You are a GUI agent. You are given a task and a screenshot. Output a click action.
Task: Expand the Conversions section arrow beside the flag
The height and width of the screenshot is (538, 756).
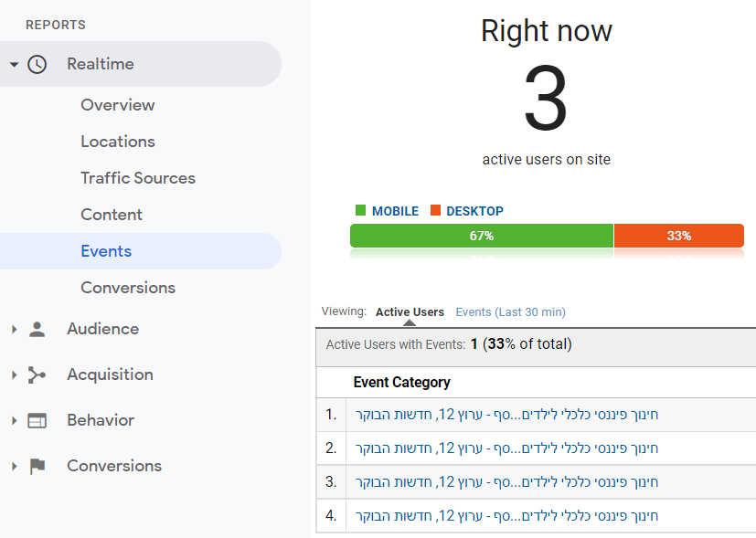coord(14,466)
